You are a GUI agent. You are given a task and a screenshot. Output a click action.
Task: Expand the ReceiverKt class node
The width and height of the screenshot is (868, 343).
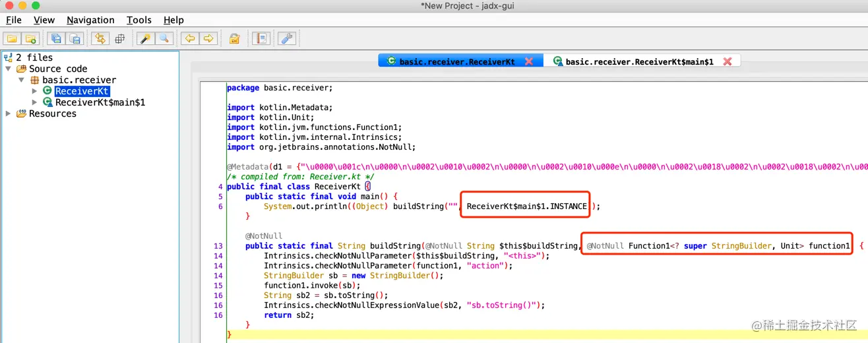35,91
